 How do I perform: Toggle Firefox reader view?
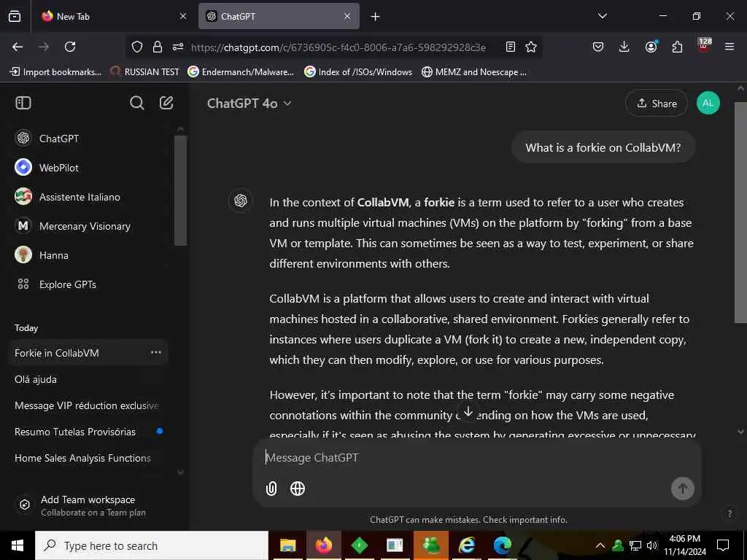point(510,47)
